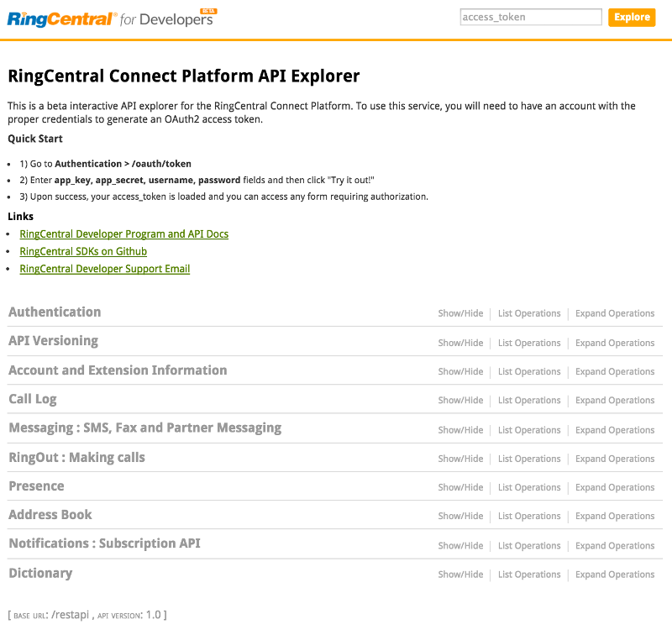List Operations for Address Book
The height and width of the screenshot is (630, 672).
pos(529,516)
